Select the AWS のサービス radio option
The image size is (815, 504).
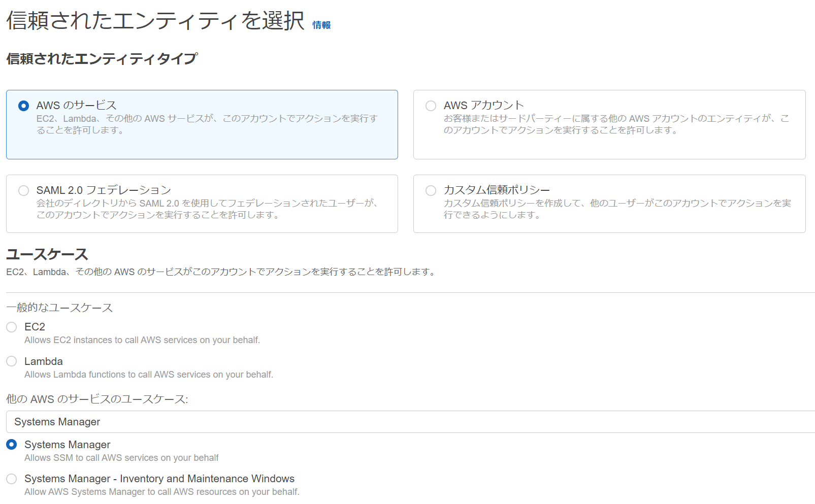[x=23, y=106]
